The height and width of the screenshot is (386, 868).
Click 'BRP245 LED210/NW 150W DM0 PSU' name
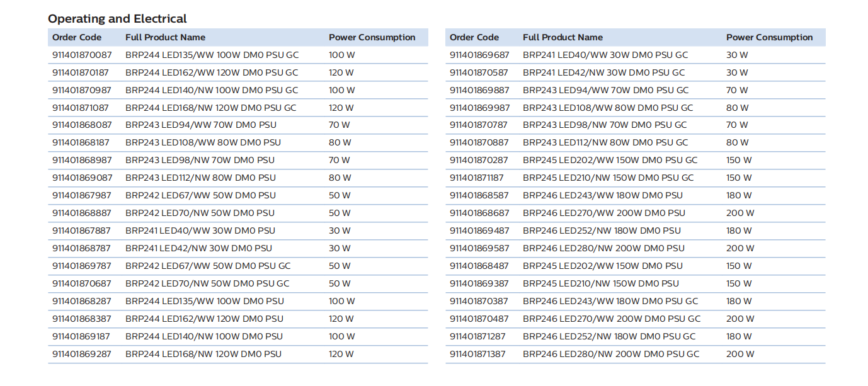click(601, 283)
